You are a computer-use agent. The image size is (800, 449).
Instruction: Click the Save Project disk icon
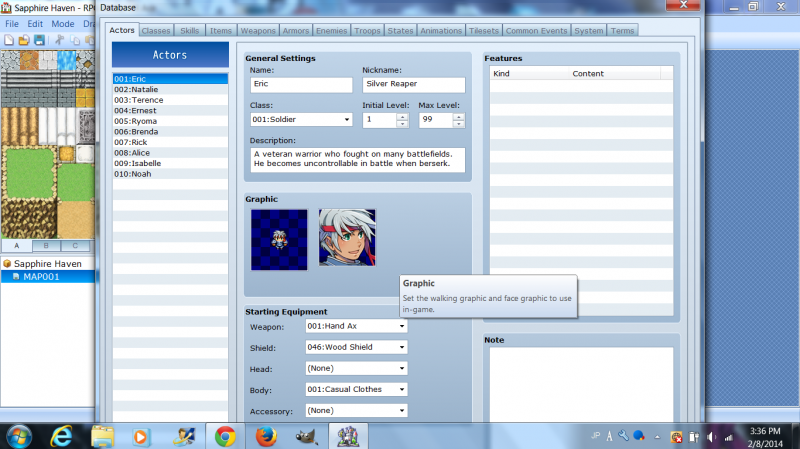(x=38, y=39)
